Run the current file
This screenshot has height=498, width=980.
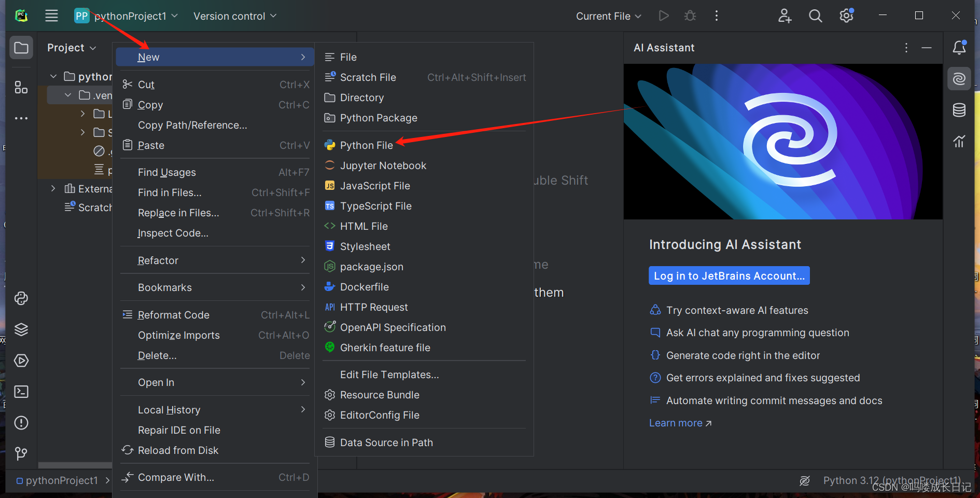663,16
